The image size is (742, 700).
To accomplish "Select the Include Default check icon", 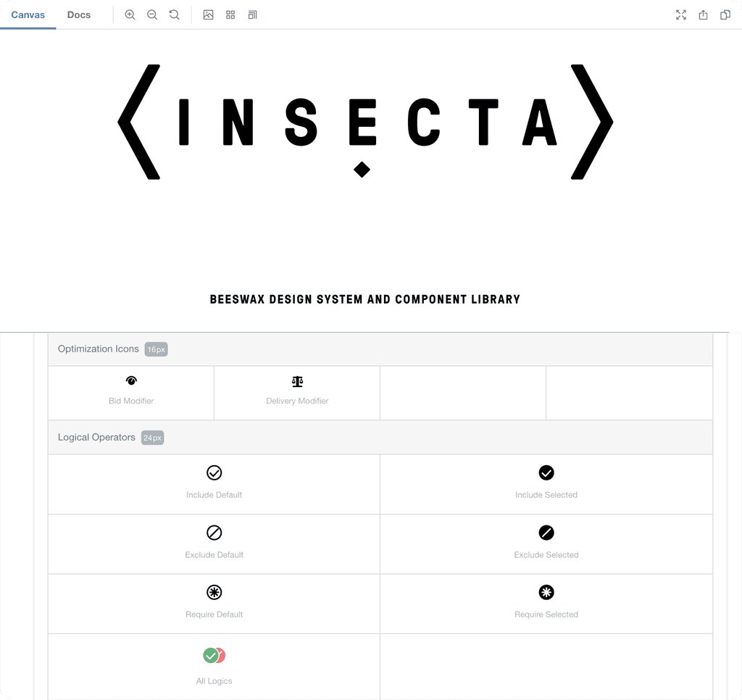I will coord(214,472).
